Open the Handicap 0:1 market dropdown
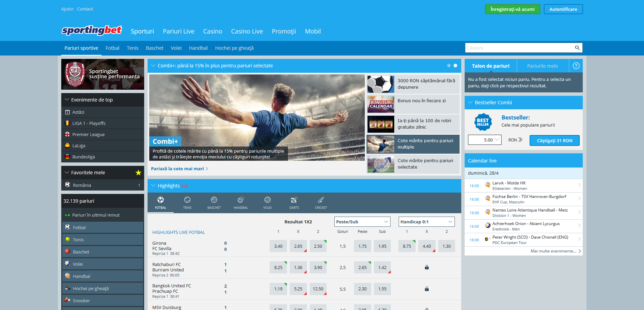 [x=427, y=222]
